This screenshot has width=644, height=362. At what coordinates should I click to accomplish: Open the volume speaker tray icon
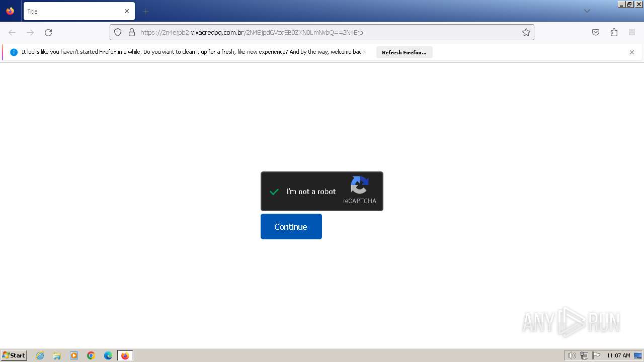point(572,355)
